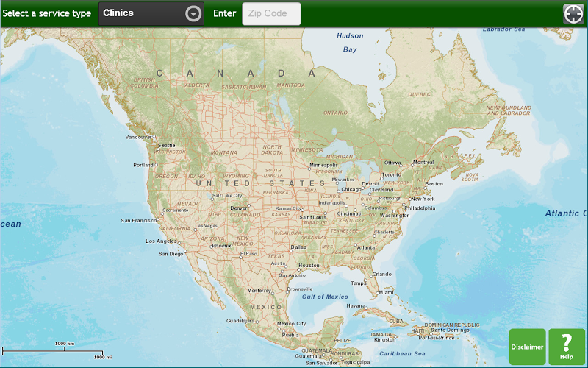
Task: Click the Denver city marker
Action: point(248,206)
